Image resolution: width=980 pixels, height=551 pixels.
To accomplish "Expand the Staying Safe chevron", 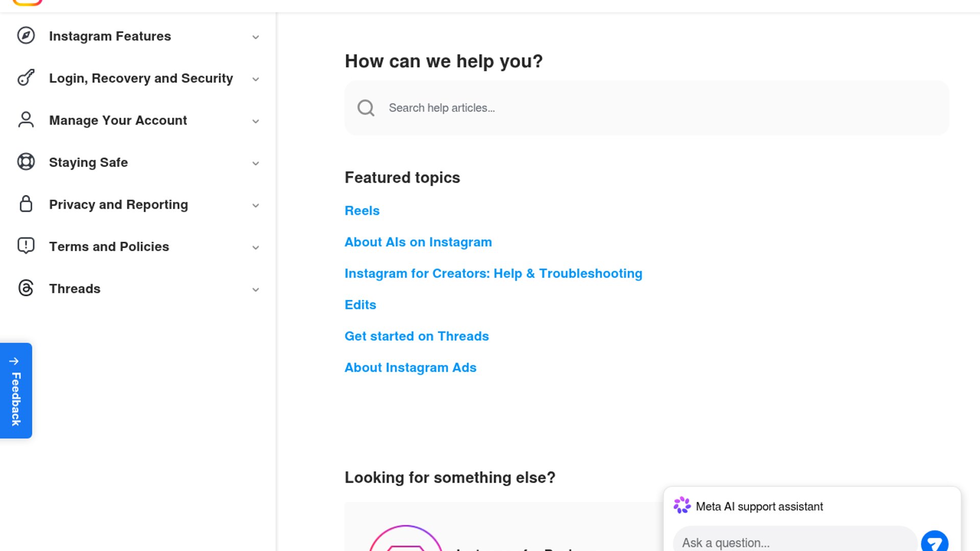I will tap(256, 163).
